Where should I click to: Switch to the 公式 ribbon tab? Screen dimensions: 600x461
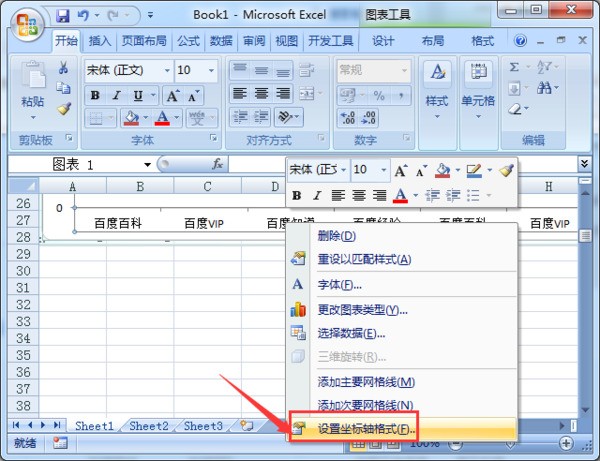click(188, 41)
